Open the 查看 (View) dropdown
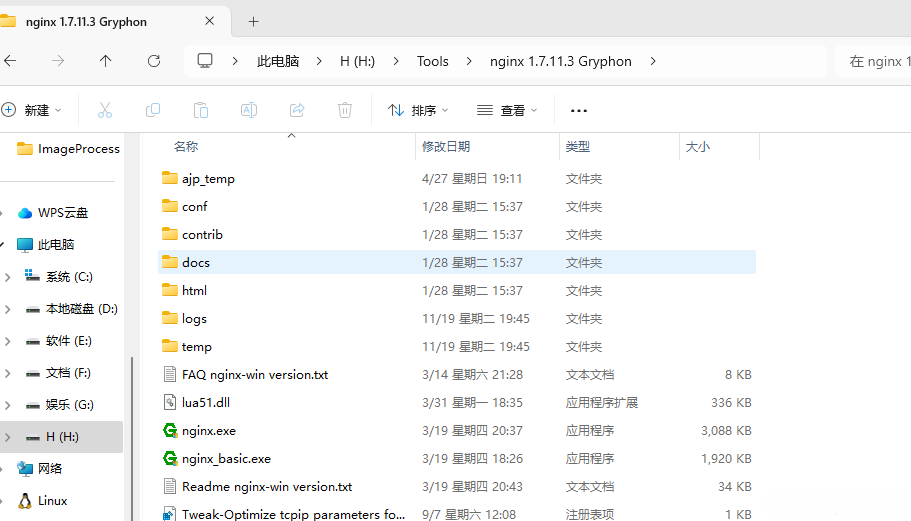This screenshot has width=911, height=521. (507, 110)
